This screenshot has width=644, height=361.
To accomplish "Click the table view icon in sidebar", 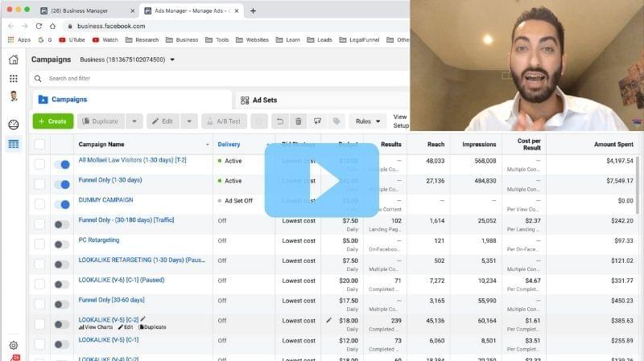I will click(13, 145).
